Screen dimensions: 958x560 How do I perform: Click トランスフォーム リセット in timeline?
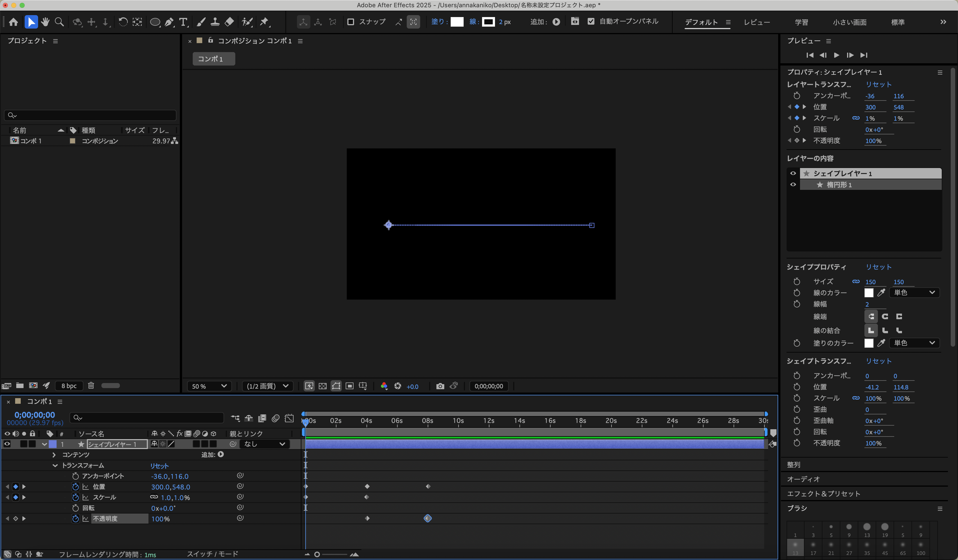click(159, 466)
